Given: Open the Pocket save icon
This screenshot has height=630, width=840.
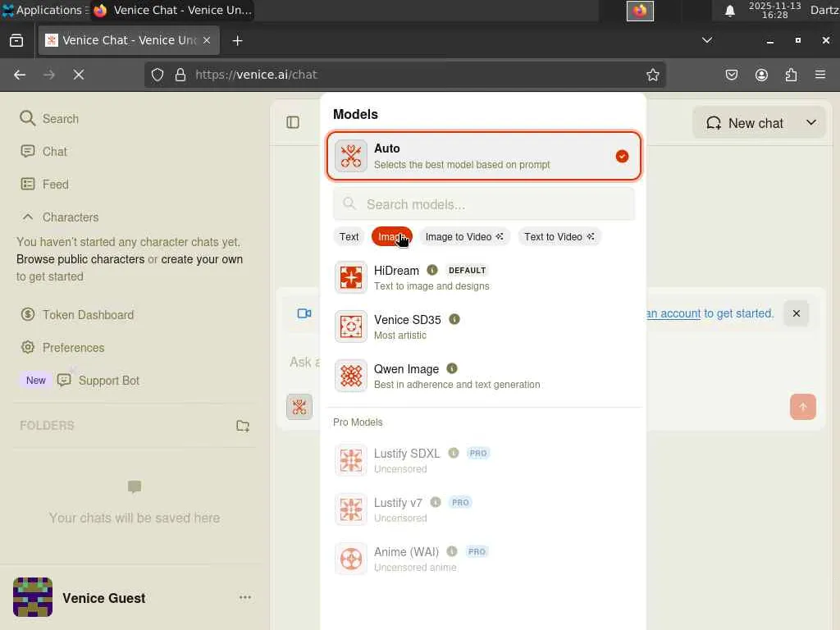Looking at the screenshot, I should 731,75.
